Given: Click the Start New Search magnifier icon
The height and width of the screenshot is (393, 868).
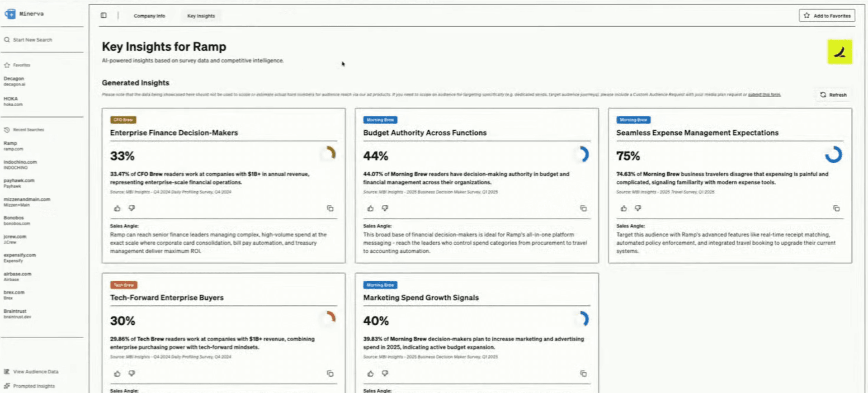Looking at the screenshot, I should 7,40.
